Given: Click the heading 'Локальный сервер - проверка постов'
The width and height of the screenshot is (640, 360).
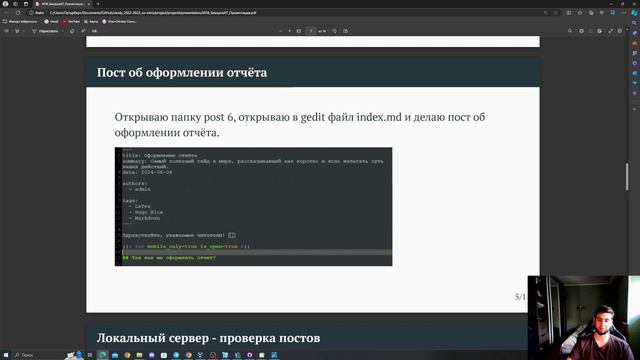Looking at the screenshot, I should [208, 338].
